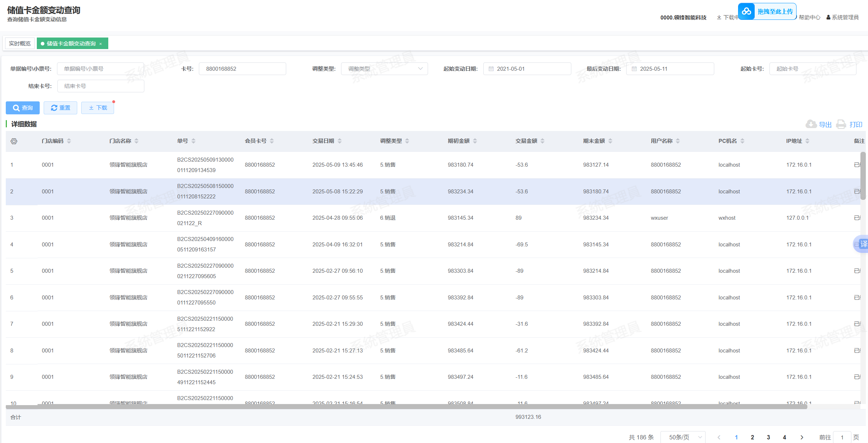Click the 系统管理员 user icon
Screen dimensions: 868x443
point(828,17)
